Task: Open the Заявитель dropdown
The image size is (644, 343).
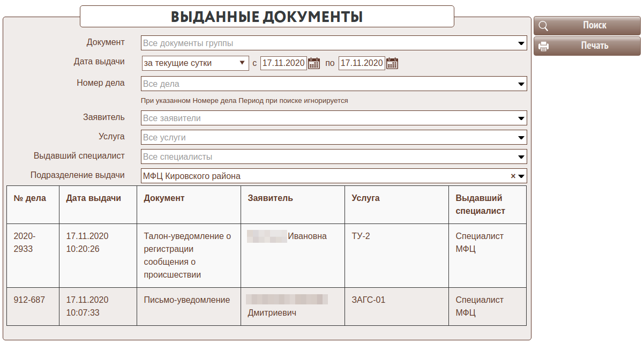Action: (x=521, y=118)
